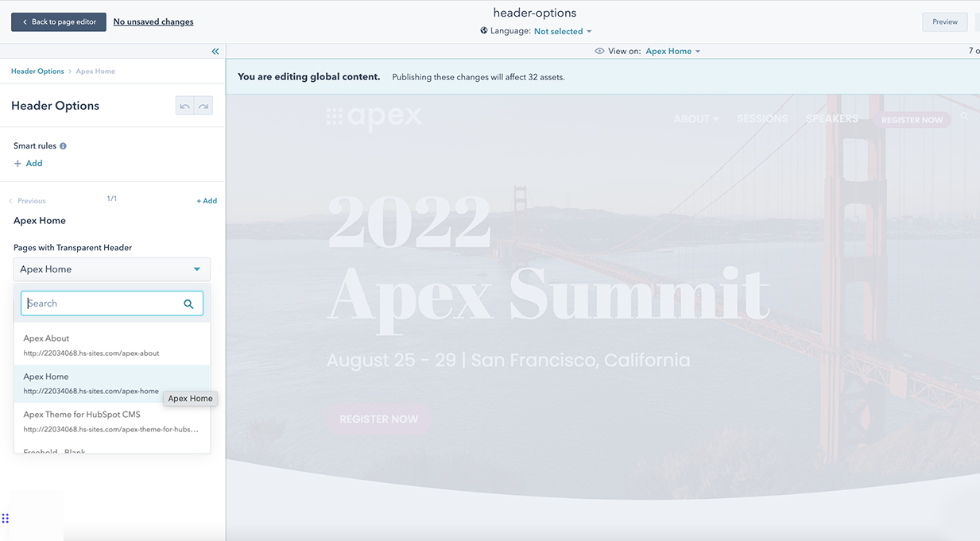Click 'Back to page editor'

[58, 21]
